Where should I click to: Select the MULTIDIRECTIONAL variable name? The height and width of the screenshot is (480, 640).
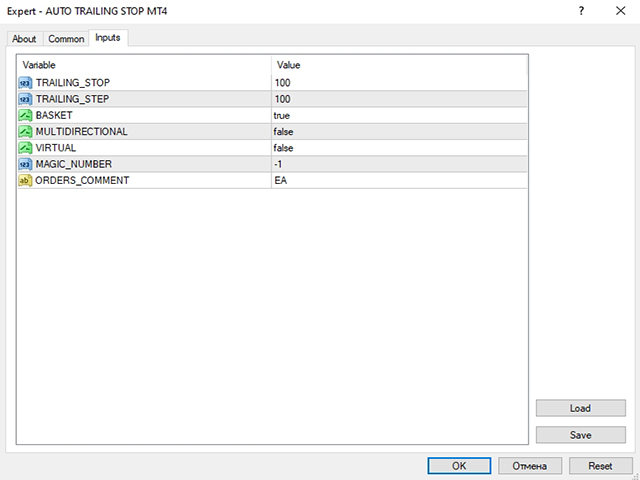point(82,132)
